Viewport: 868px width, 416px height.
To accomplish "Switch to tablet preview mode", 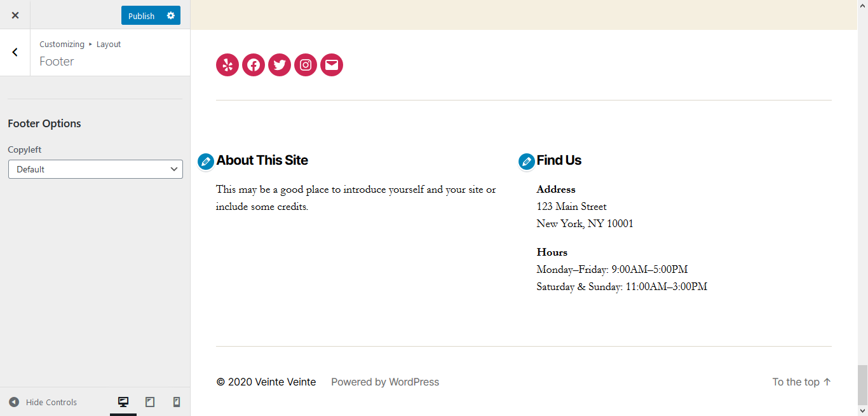I will [150, 402].
